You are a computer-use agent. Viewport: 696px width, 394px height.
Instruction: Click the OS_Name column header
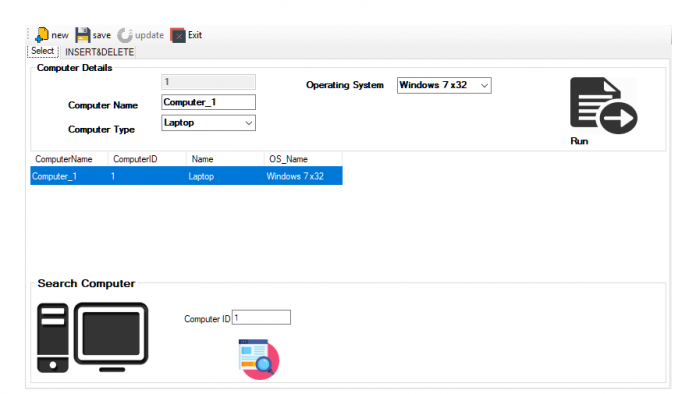[303, 159]
